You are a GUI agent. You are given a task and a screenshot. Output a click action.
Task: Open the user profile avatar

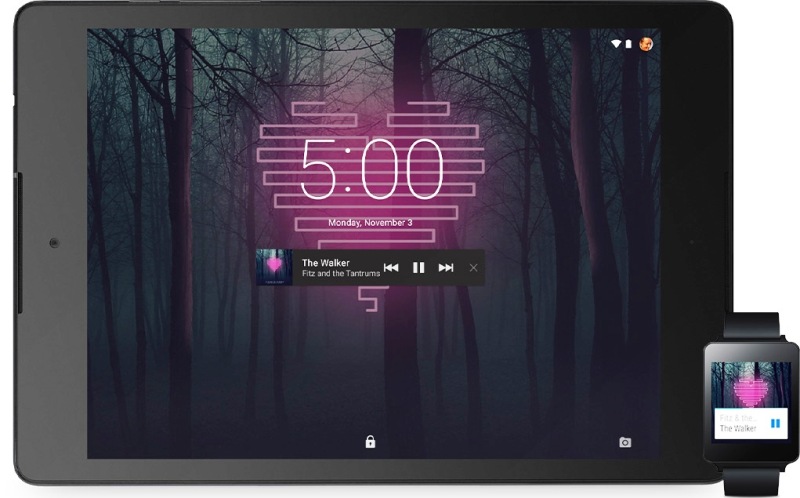click(646, 43)
